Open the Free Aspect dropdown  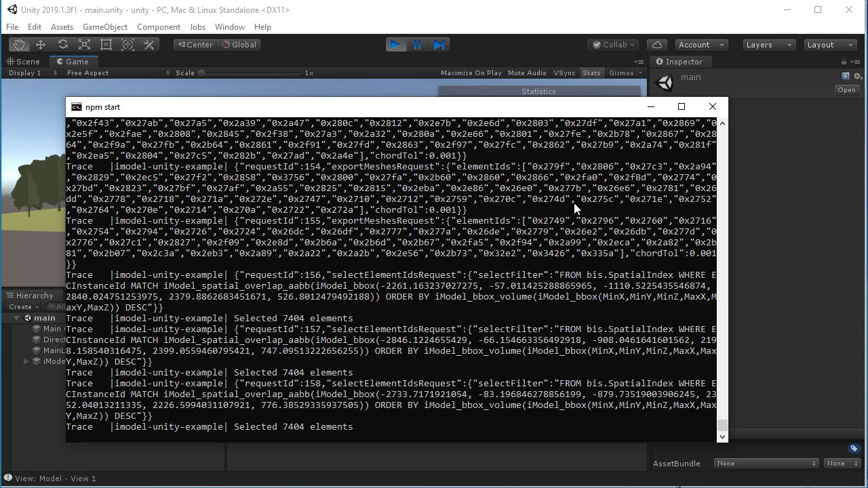(118, 73)
